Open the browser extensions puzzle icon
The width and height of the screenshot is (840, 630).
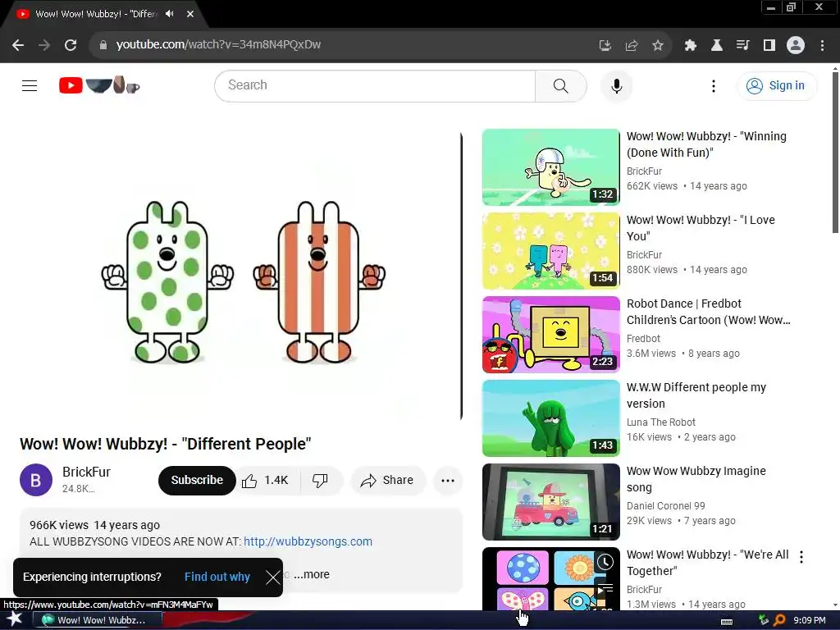click(x=691, y=46)
